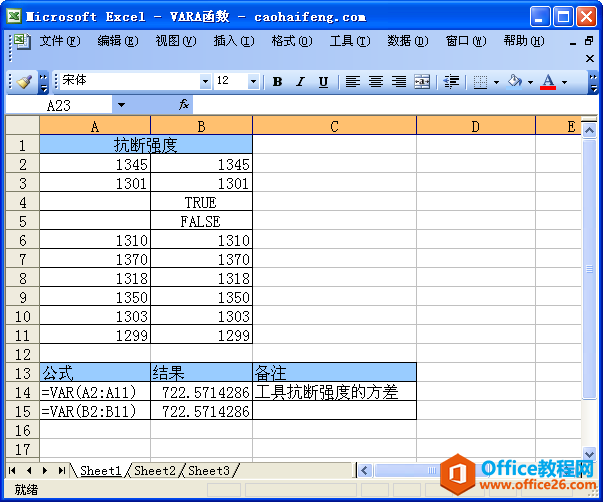The height and width of the screenshot is (502, 603).
Task: Open the 插入(I) menu
Action: 234,41
